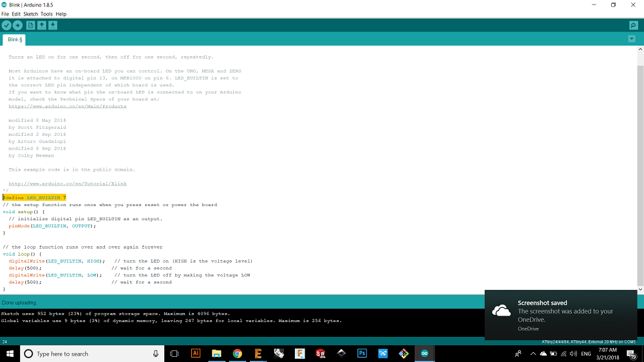Screen dimensions: 644x362
Task: Save the sketch with the Save icon
Action: click(x=53, y=26)
